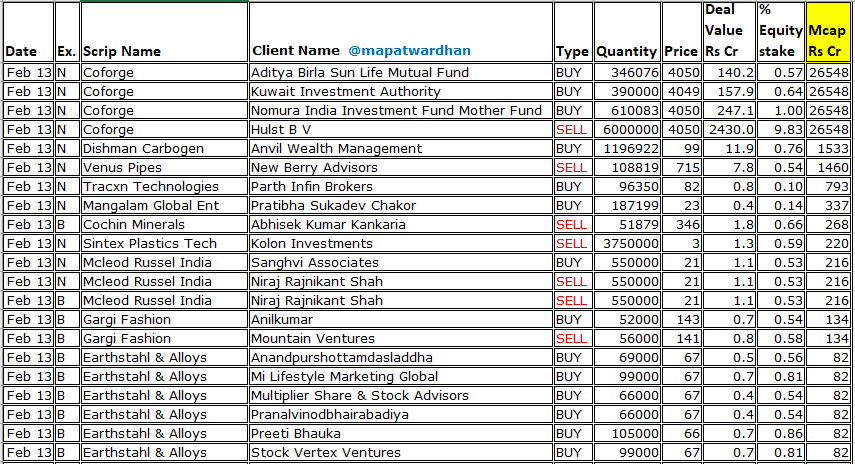The width and height of the screenshot is (855, 464).
Task: Select Sanghvi Associates client cell
Action: 401,263
